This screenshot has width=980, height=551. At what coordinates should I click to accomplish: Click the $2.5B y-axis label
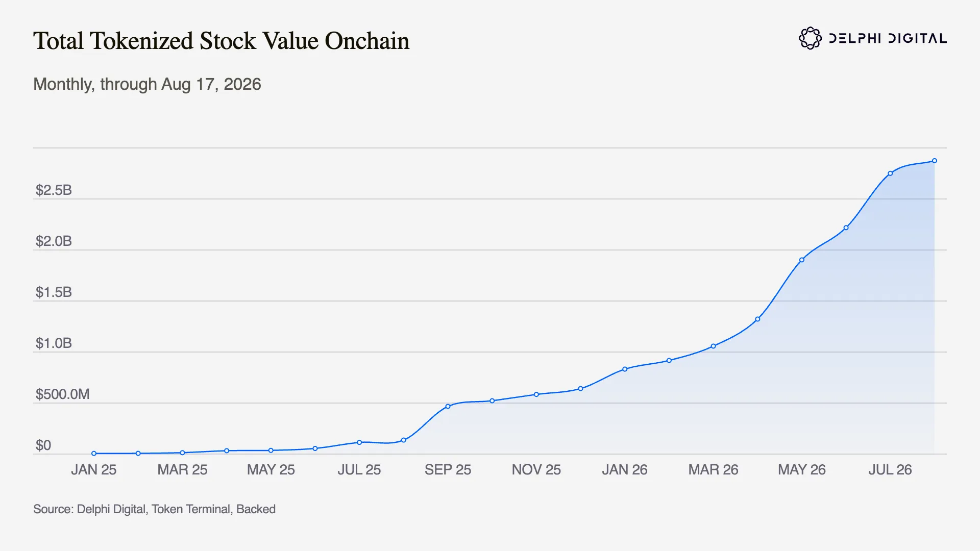54,190
